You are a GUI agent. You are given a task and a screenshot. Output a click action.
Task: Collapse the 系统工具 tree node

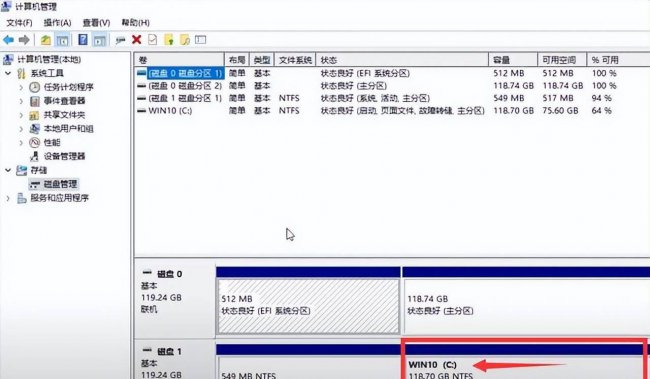tap(8, 73)
